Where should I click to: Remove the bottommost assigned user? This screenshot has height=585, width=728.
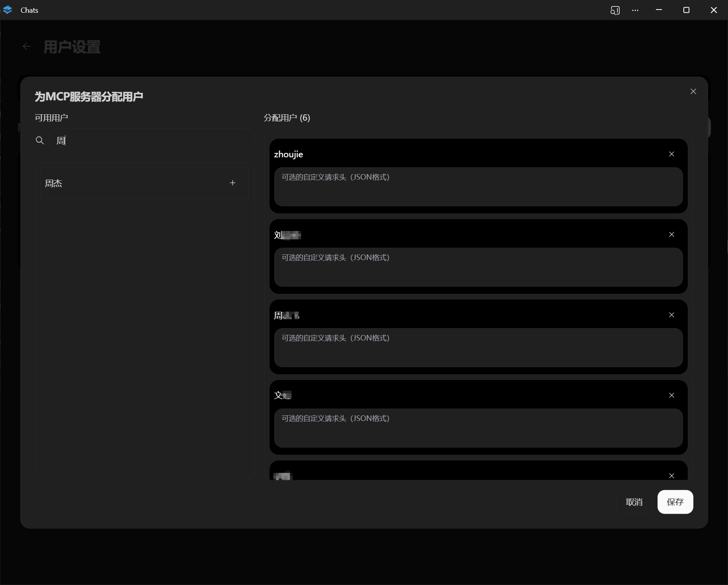click(x=672, y=475)
